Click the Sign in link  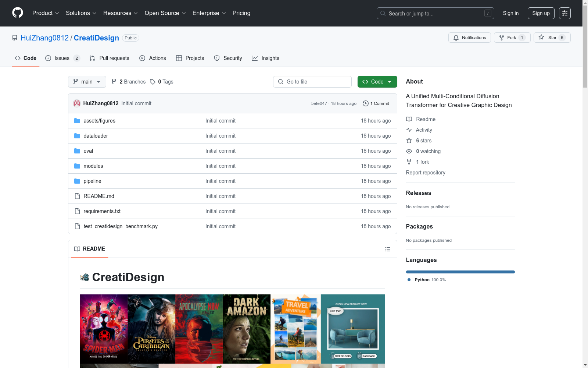point(511,13)
